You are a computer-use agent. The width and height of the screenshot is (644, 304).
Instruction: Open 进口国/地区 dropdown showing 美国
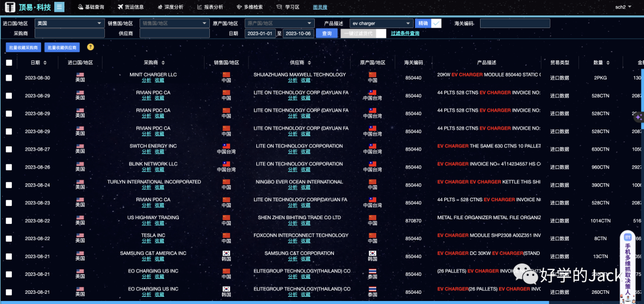[x=69, y=23]
